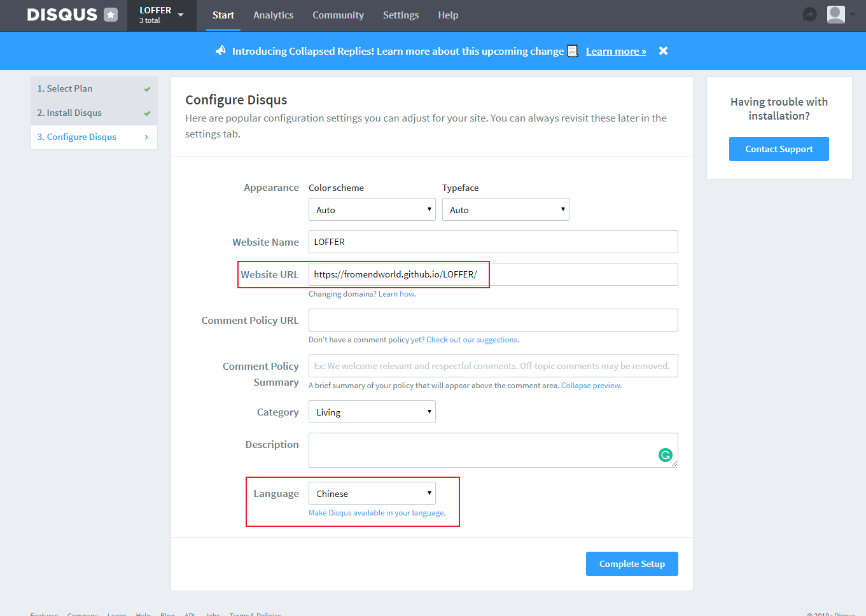Click the star badge next to Disqus logo
This screenshot has height=616, width=866.
[x=111, y=15]
